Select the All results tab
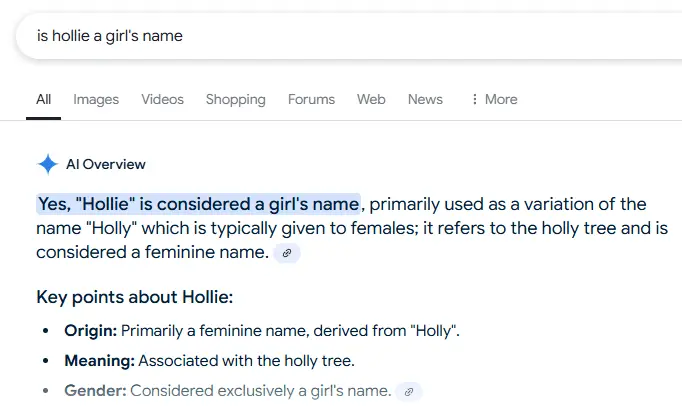 tap(44, 99)
